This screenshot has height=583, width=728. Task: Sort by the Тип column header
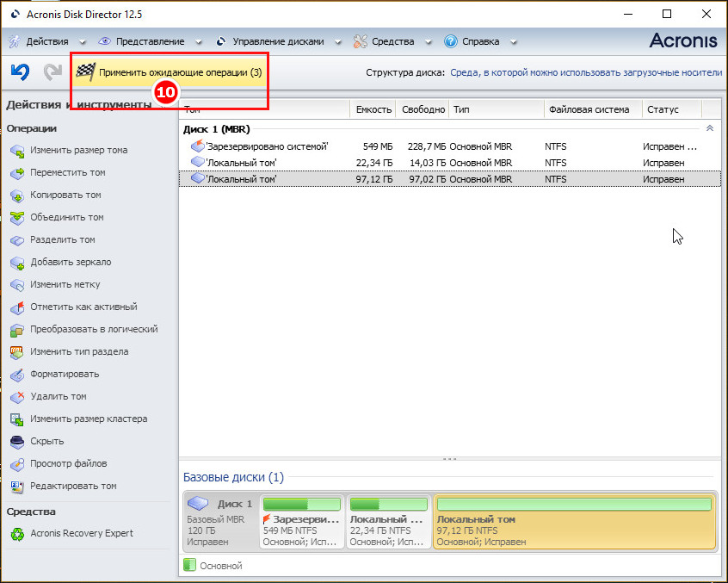497,109
